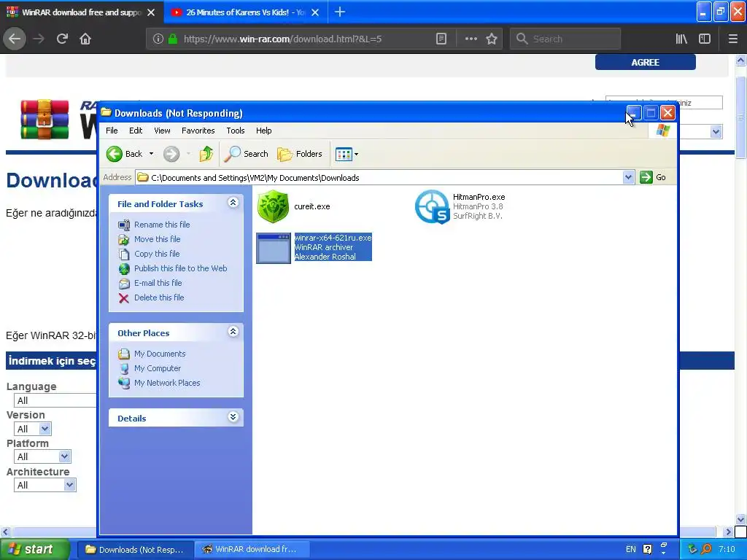Click the Up folder icon in Explorer
This screenshot has width=747, height=560.
click(x=206, y=154)
